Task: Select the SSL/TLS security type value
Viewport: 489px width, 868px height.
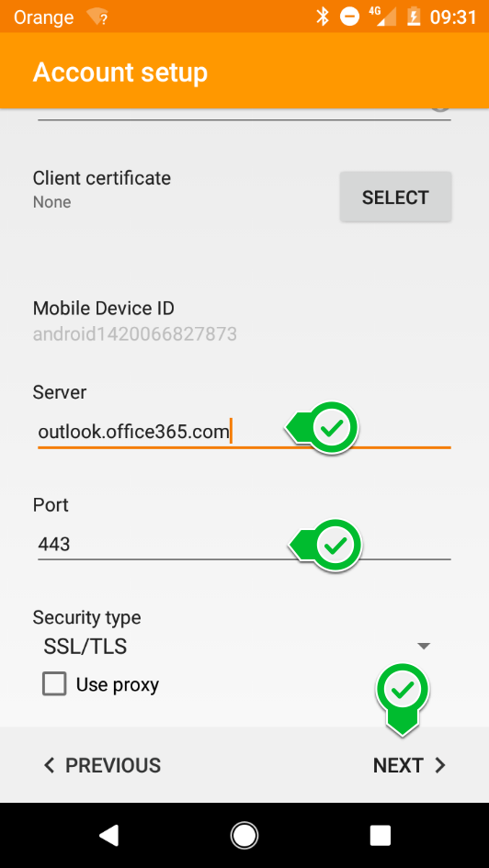Action: pos(85,647)
